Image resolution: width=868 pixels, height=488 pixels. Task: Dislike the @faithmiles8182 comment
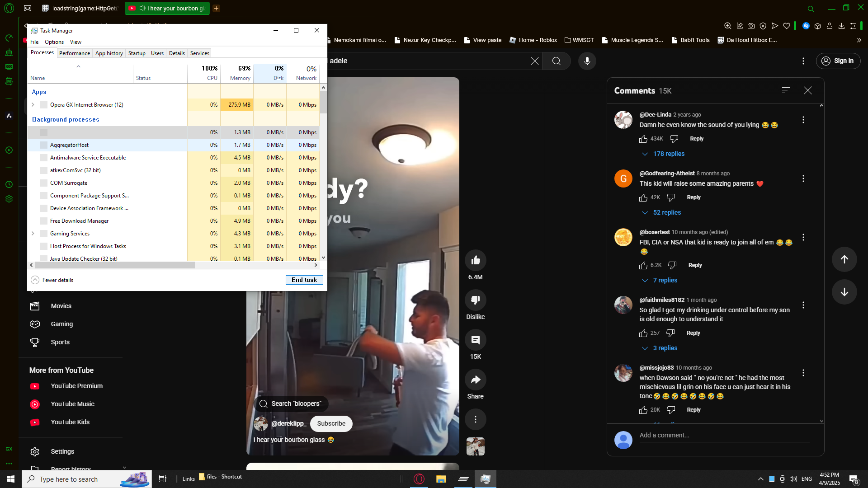670,333
